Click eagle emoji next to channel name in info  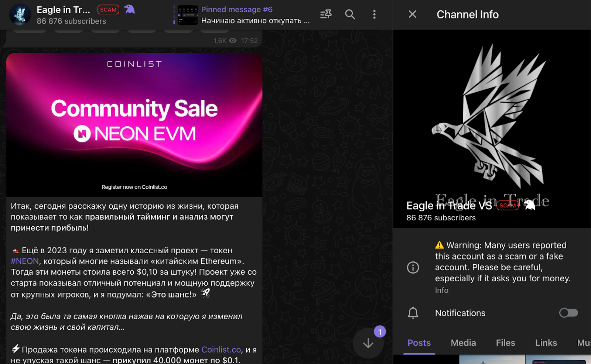(529, 205)
